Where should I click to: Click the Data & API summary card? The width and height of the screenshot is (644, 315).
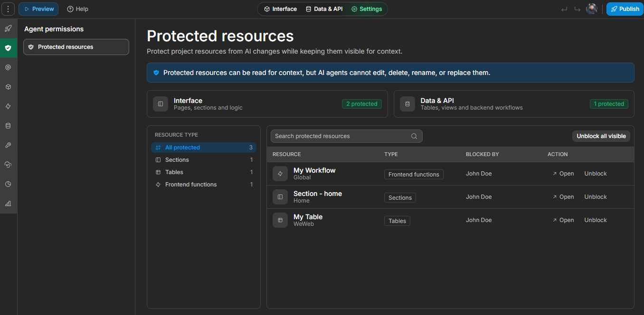point(514,104)
